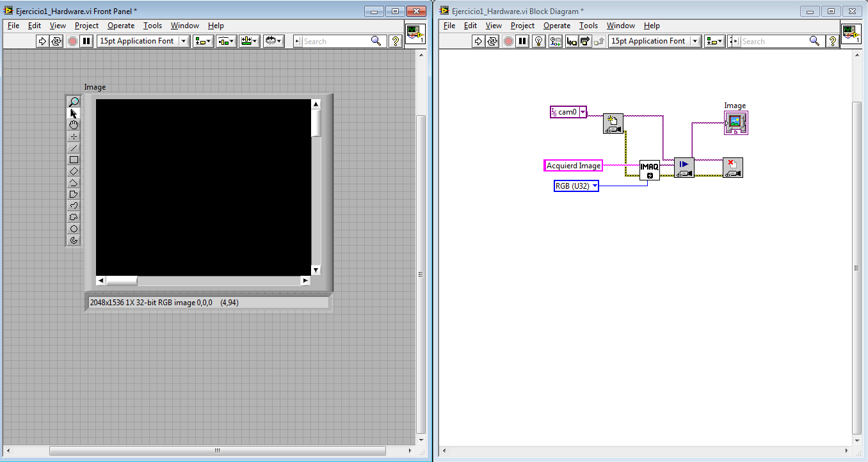The width and height of the screenshot is (868, 462).
Task: Open the cam0 camera name dropdown arrow
Action: pyautogui.click(x=583, y=112)
